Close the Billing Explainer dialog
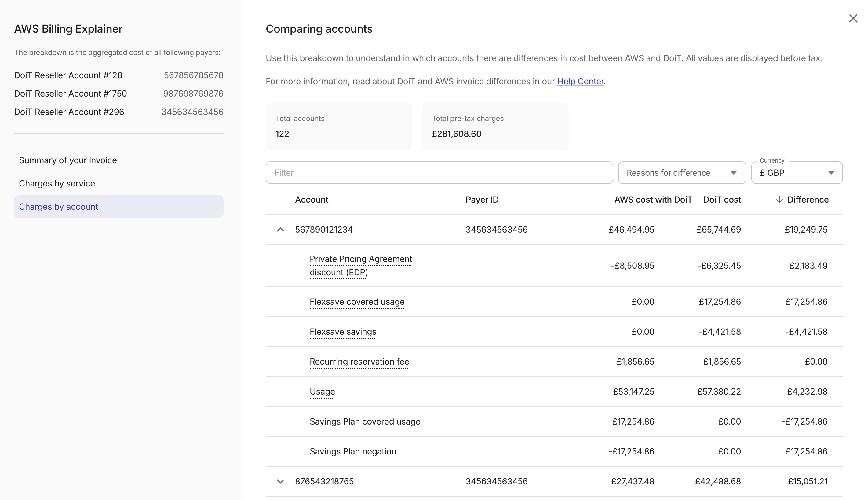868x500 pixels. 853,18
